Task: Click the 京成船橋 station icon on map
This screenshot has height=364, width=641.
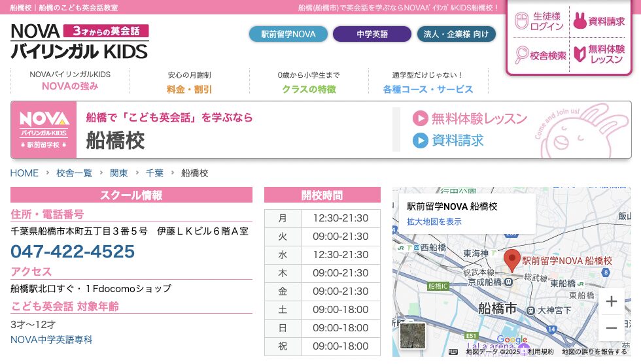Action: (x=508, y=282)
